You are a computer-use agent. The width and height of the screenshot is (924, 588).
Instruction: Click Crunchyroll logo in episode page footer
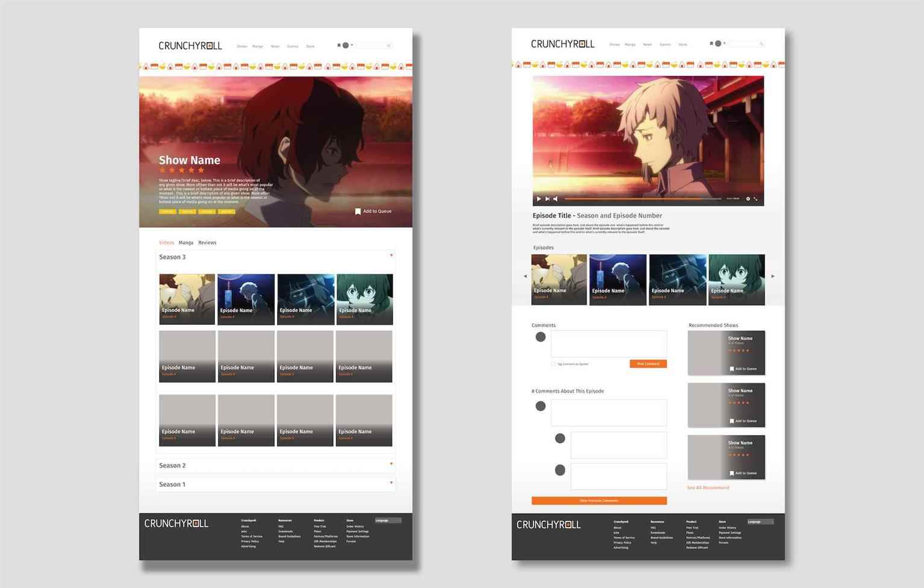[x=549, y=525]
